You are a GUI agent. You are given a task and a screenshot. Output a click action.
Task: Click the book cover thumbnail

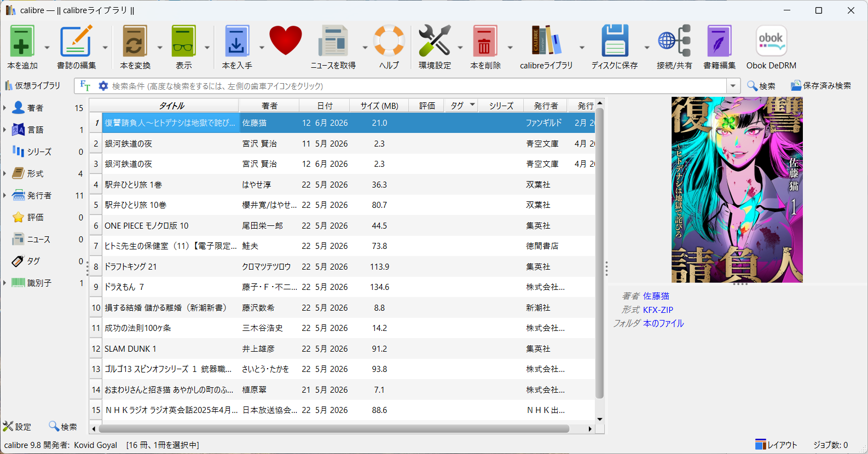(x=737, y=190)
